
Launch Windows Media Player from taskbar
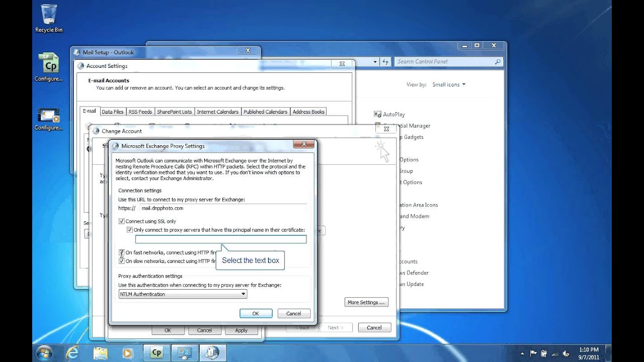coord(128,353)
